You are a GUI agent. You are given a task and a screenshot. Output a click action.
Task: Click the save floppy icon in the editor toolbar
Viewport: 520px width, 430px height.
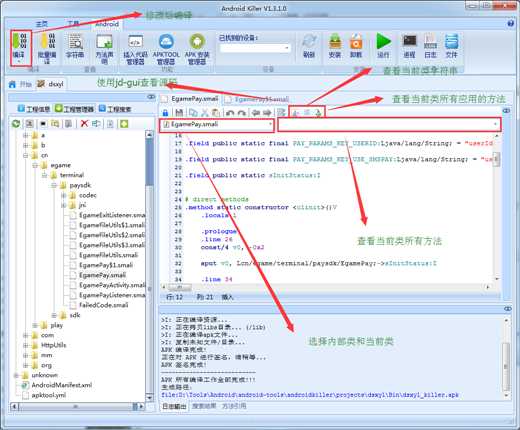point(179,113)
